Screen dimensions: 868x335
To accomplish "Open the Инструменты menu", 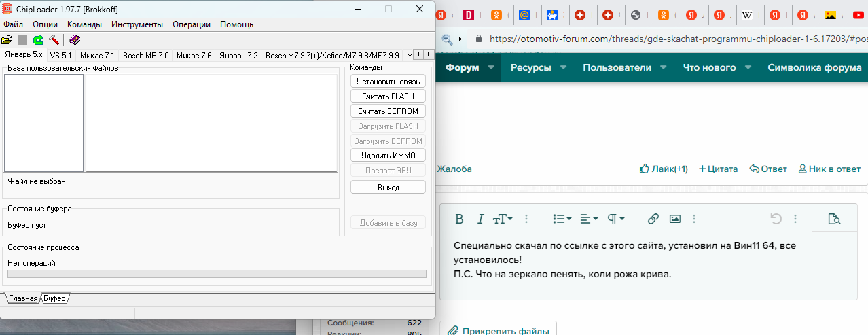I will click(137, 24).
